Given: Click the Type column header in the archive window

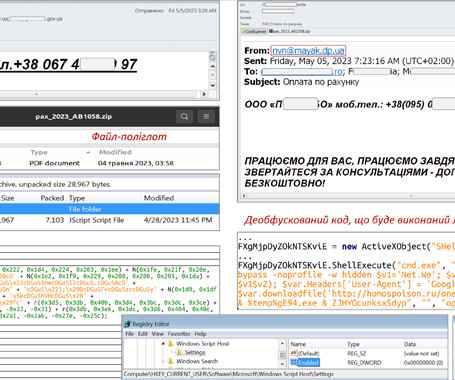Looking at the screenshot, I should point(39,152).
